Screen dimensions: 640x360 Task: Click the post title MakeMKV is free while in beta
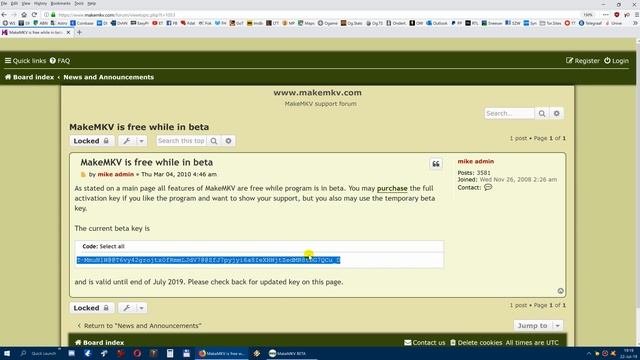(x=147, y=162)
